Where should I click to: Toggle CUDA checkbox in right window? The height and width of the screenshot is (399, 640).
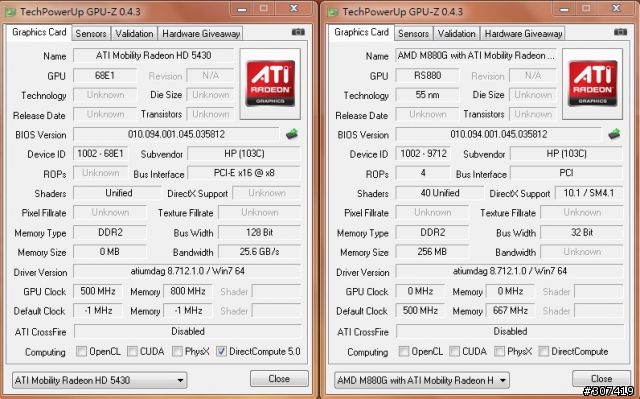coord(454,351)
